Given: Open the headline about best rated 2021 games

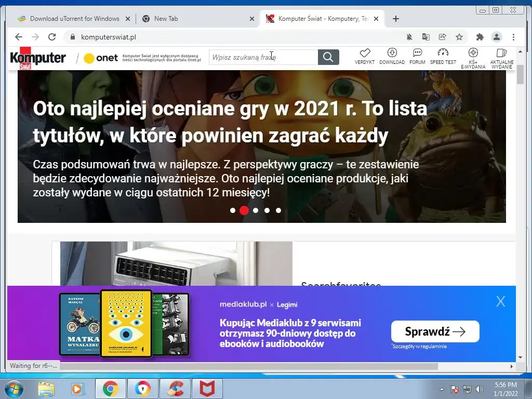Looking at the screenshot, I should click(x=230, y=122).
